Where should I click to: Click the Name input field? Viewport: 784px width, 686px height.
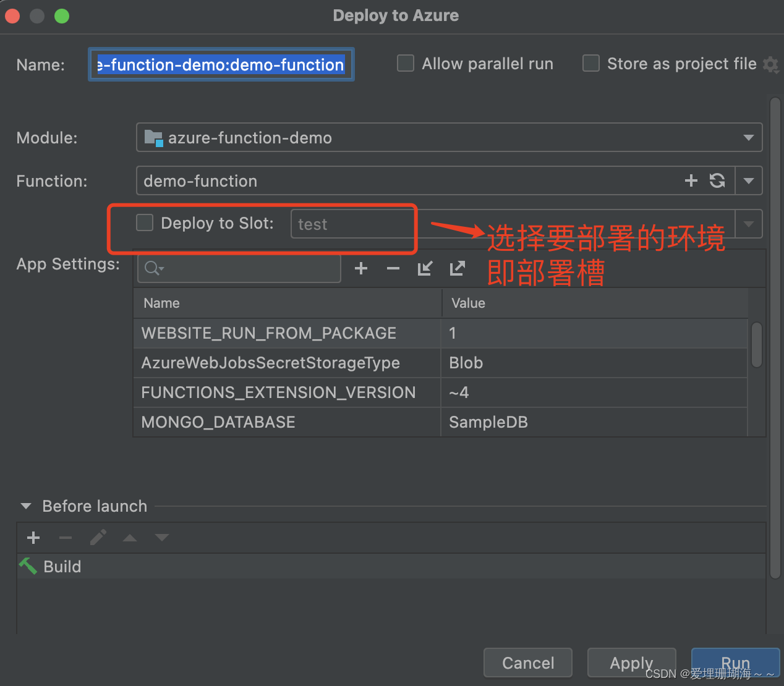(221, 64)
